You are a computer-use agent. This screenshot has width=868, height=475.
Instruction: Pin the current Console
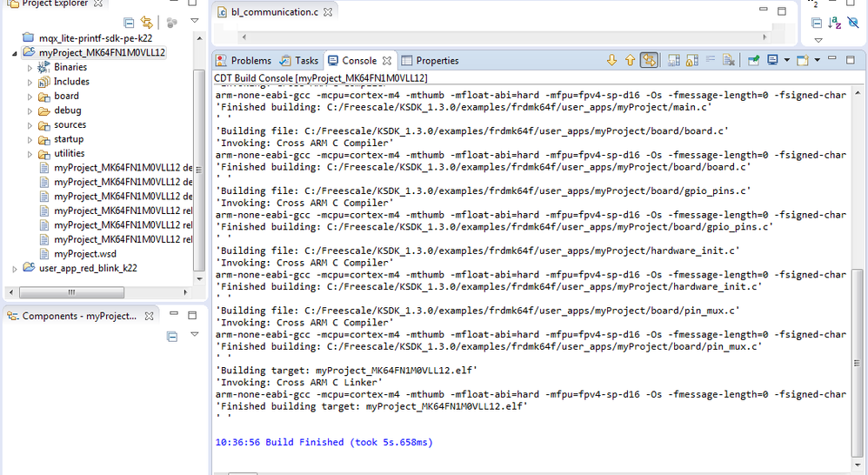(x=753, y=60)
